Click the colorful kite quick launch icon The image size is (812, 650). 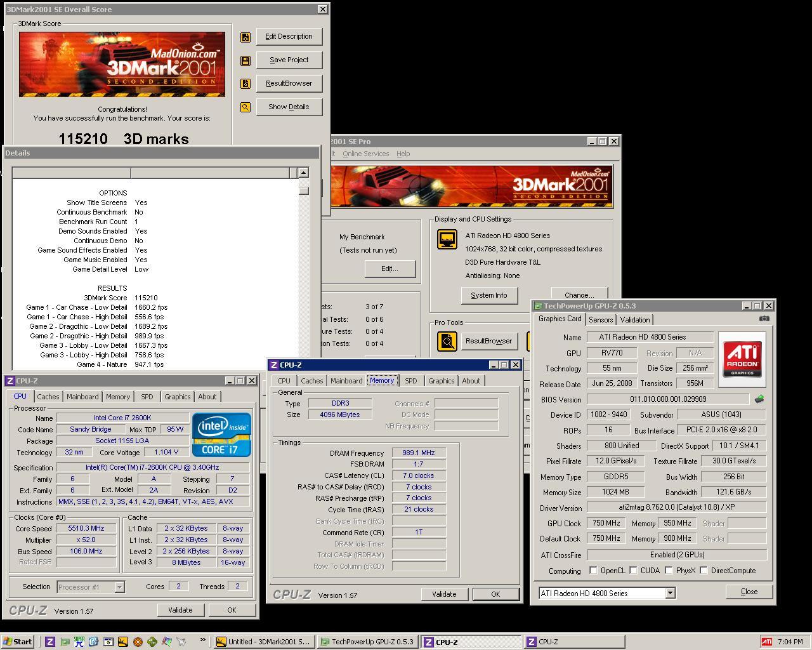[167, 642]
